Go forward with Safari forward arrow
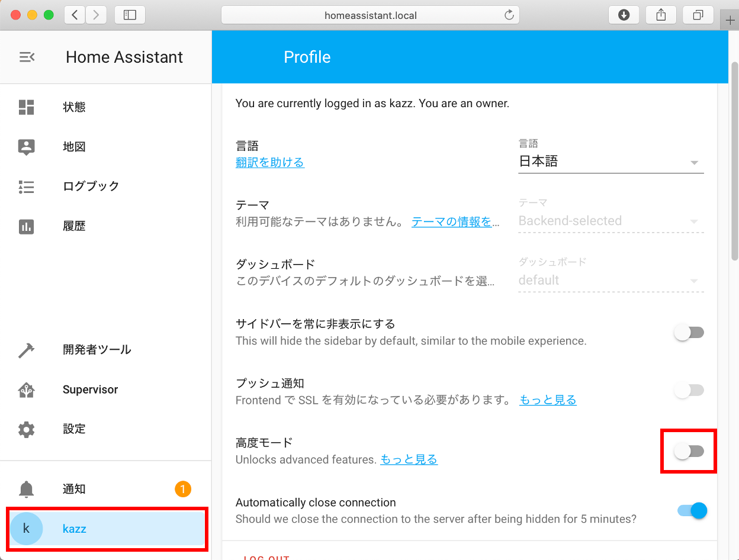The width and height of the screenshot is (739, 560). coord(96,15)
